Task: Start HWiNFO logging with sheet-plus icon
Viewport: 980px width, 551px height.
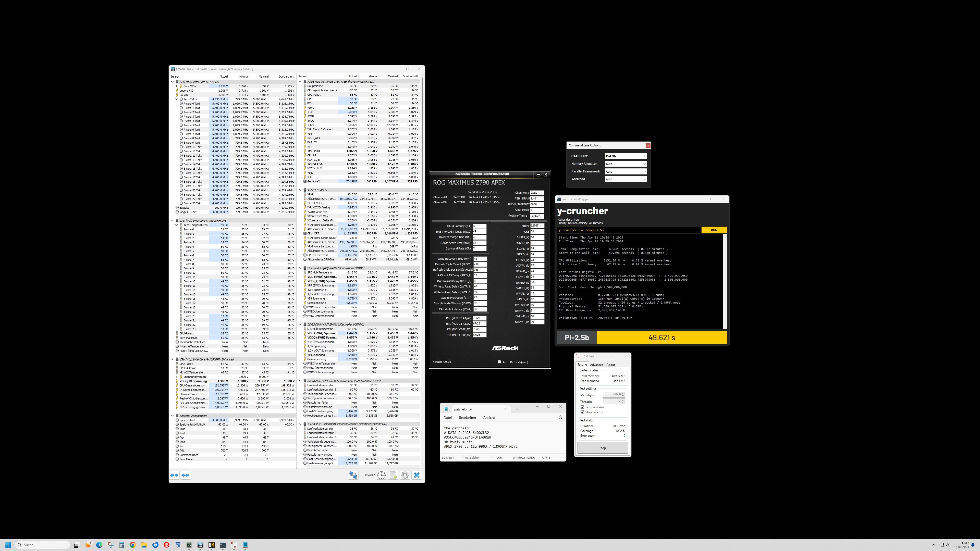Action: pos(393,475)
